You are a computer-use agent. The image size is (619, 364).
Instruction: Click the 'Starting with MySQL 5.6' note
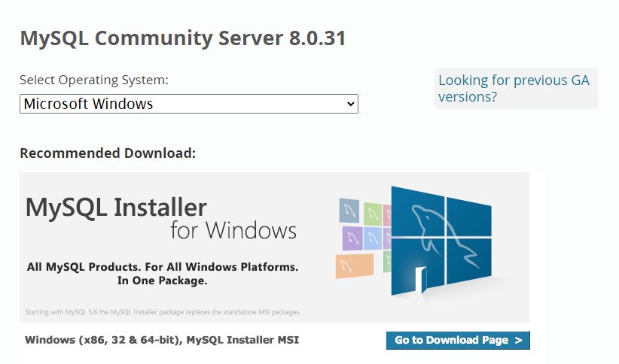pos(163,312)
